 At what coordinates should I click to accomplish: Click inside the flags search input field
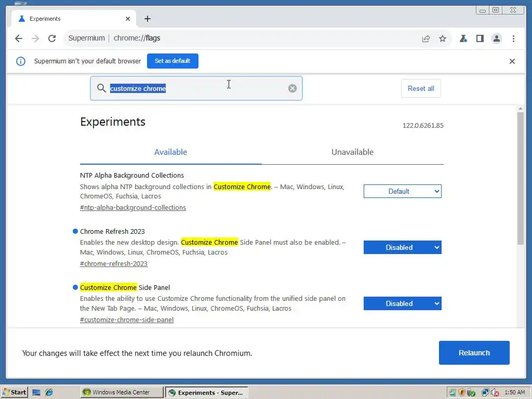click(197, 88)
